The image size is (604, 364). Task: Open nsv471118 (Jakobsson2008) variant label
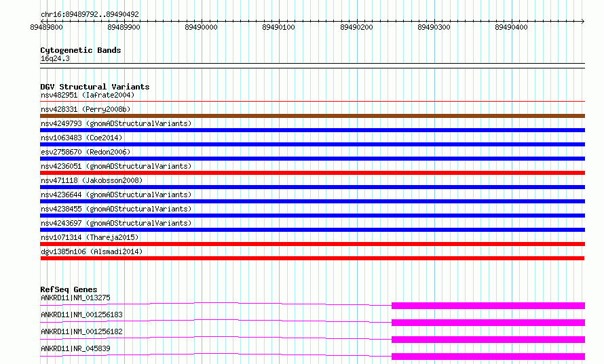(x=92, y=180)
